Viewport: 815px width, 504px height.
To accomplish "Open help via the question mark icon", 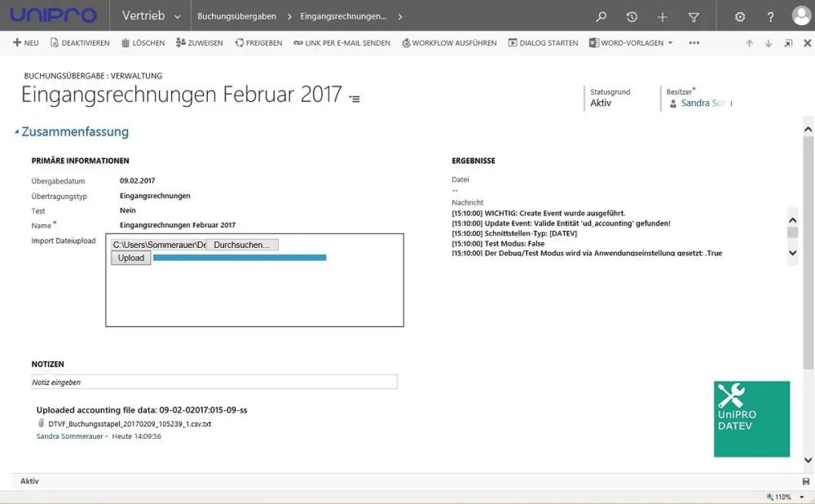I will pos(771,16).
